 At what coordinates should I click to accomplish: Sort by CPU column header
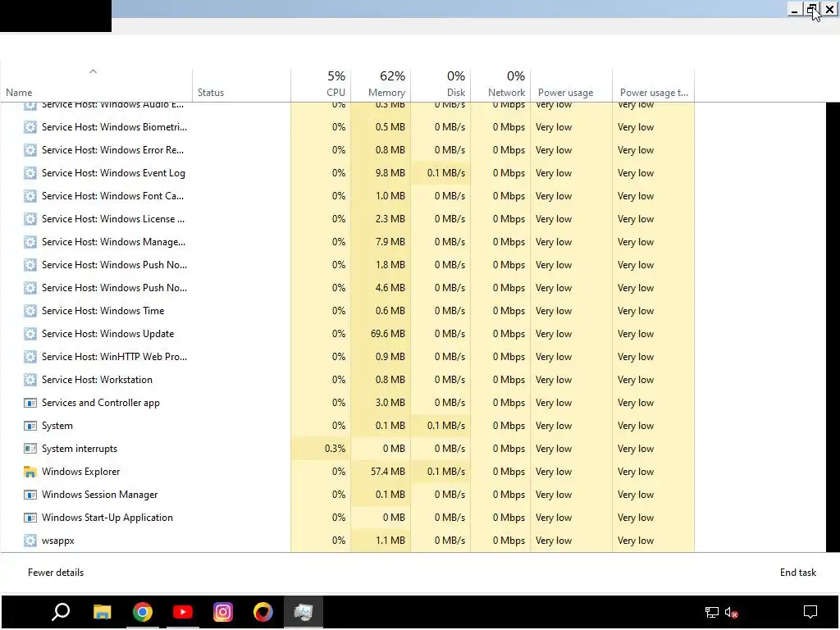coord(321,85)
